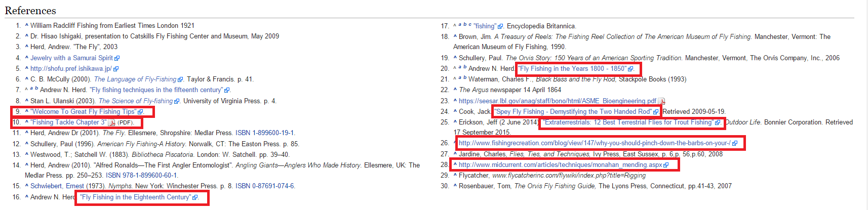
Task: Open Fishing Tackle Chapter 3 link
Action: pos(69,122)
